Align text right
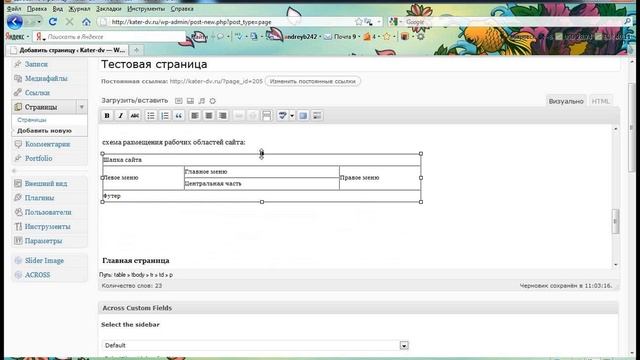 [223, 116]
